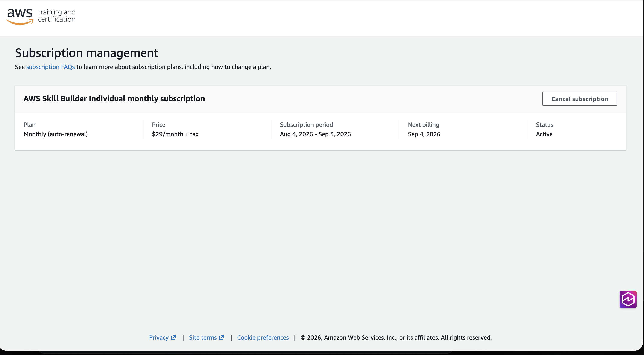The image size is (644, 355).
Task: Open the purple chat assistant widget
Action: (628, 299)
